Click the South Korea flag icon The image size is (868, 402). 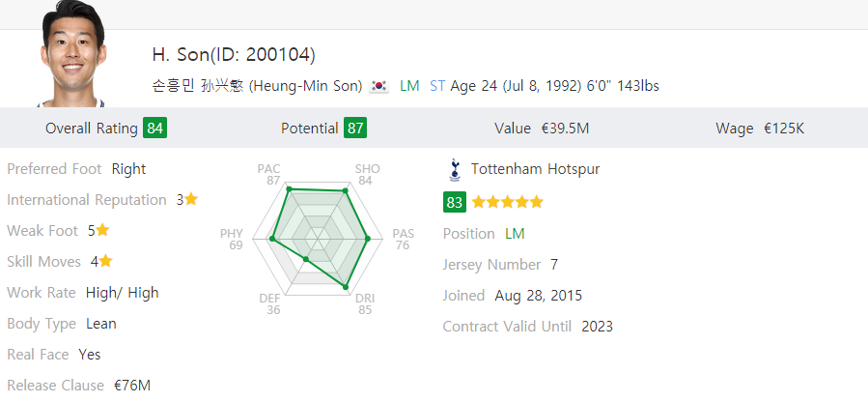click(378, 86)
